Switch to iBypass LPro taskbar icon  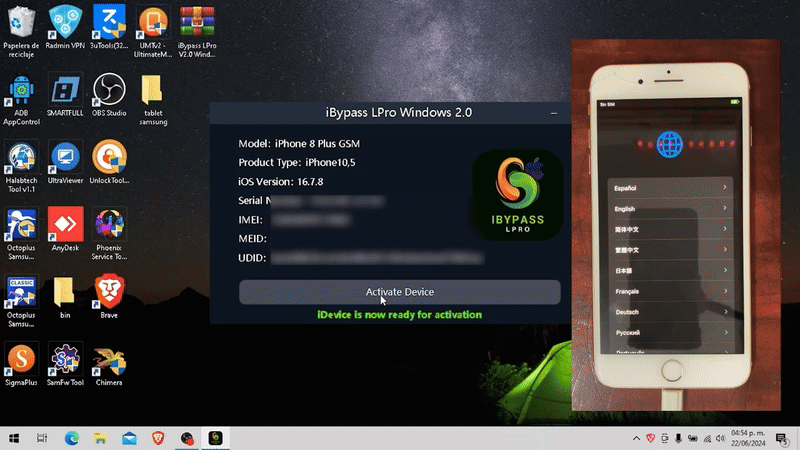(x=215, y=438)
